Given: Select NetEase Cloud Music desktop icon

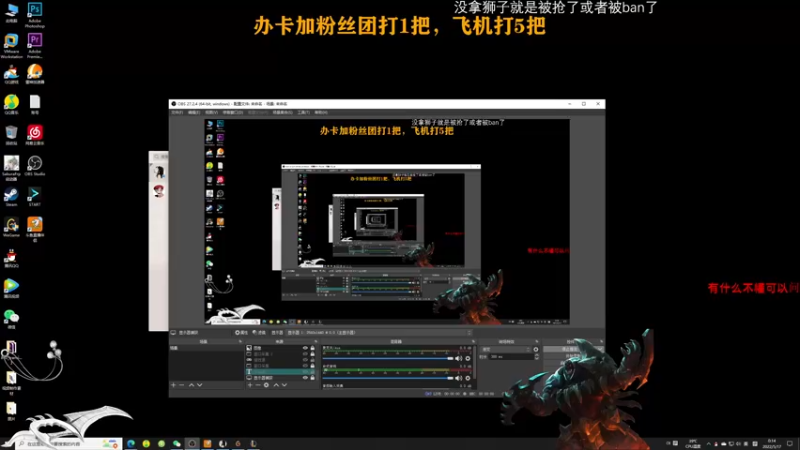Looking at the screenshot, I should [35, 136].
